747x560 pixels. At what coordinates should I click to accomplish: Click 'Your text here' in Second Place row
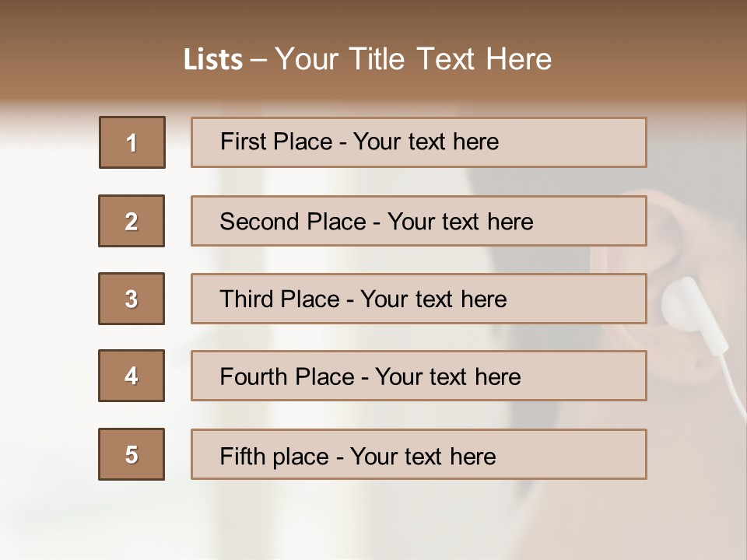click(461, 222)
